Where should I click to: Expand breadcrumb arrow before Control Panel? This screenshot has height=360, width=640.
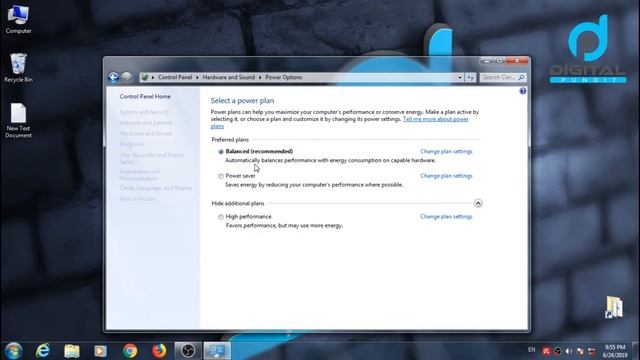(x=153, y=77)
